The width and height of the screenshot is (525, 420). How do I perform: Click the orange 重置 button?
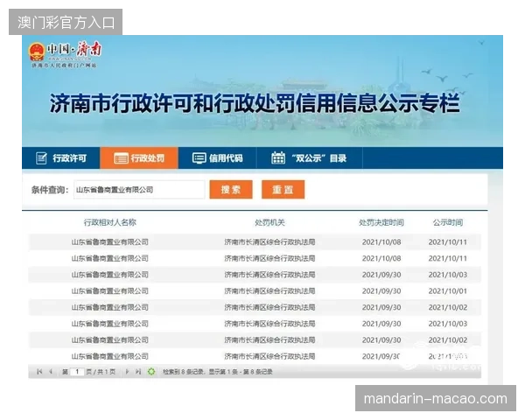click(283, 190)
